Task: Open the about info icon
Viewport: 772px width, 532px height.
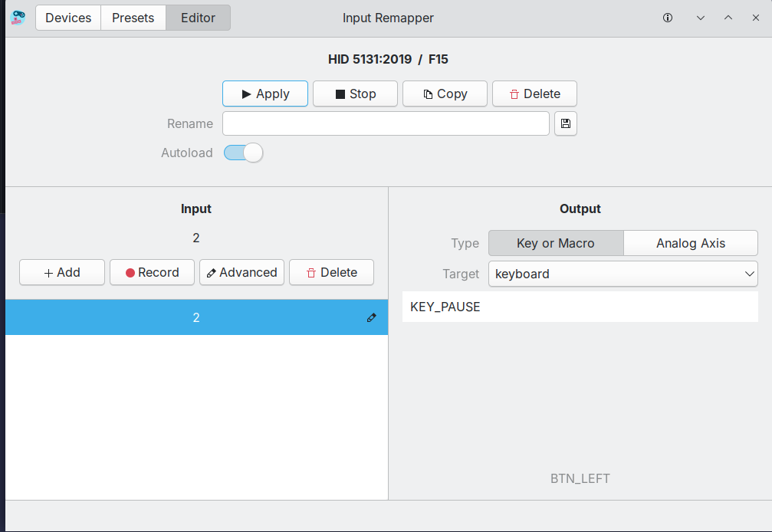Action: coord(668,17)
